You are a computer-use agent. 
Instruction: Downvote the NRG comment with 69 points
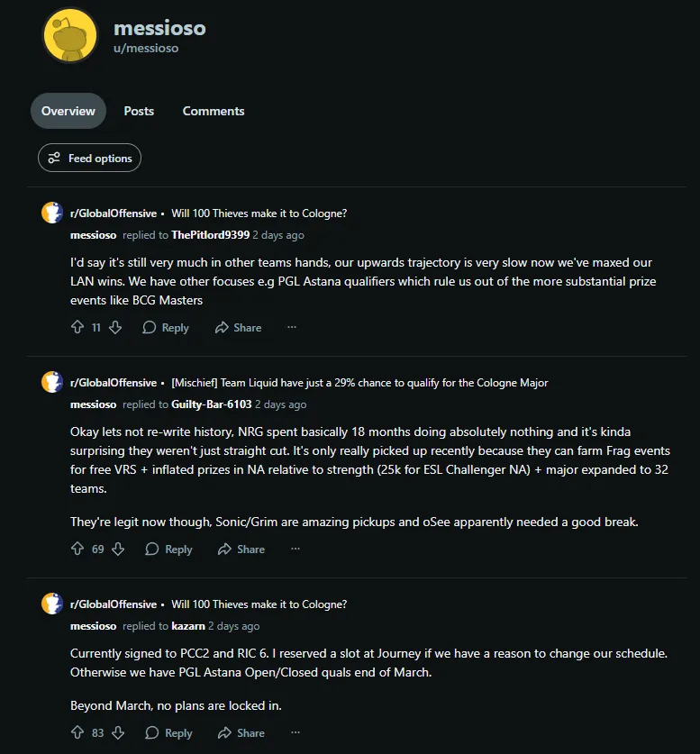tap(116, 549)
